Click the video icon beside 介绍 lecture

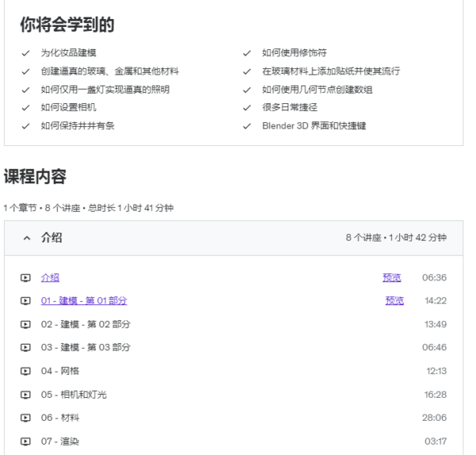click(25, 277)
